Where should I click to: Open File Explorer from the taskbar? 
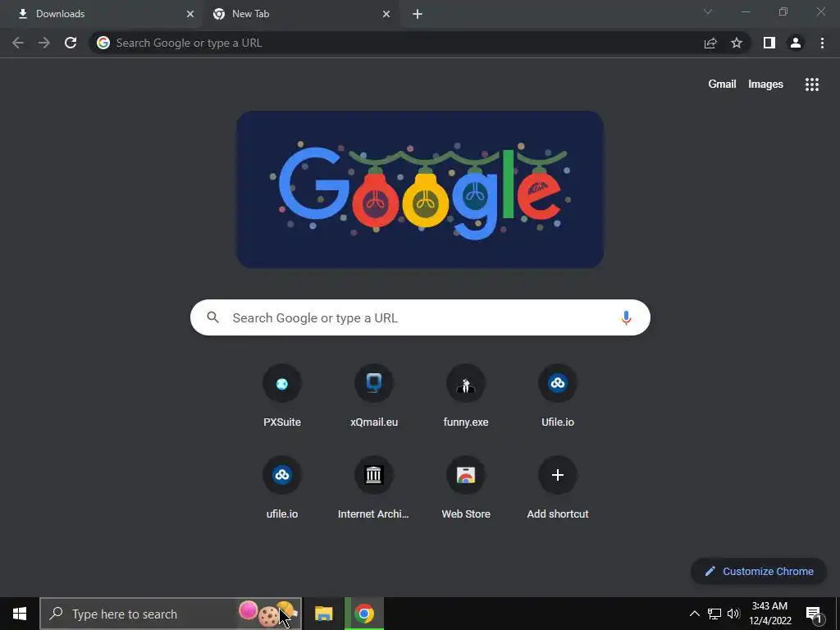click(x=323, y=614)
